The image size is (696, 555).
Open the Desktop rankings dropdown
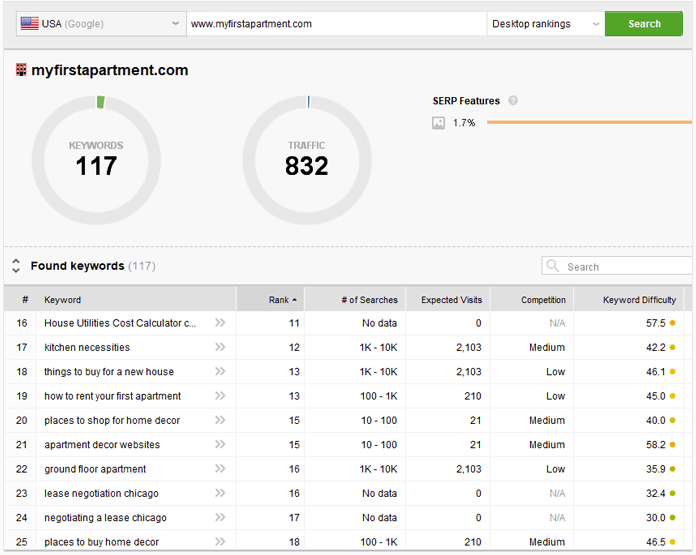tap(546, 24)
